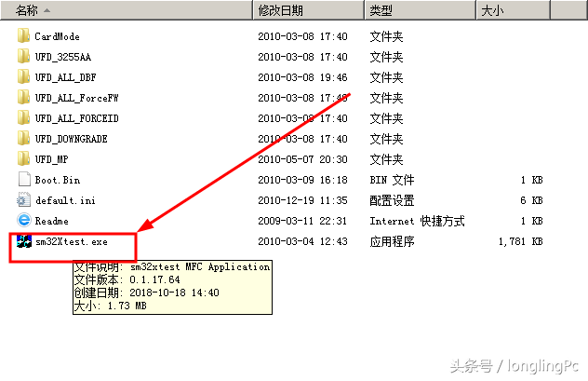Select the Readme Internet shortcut icon

[24, 220]
